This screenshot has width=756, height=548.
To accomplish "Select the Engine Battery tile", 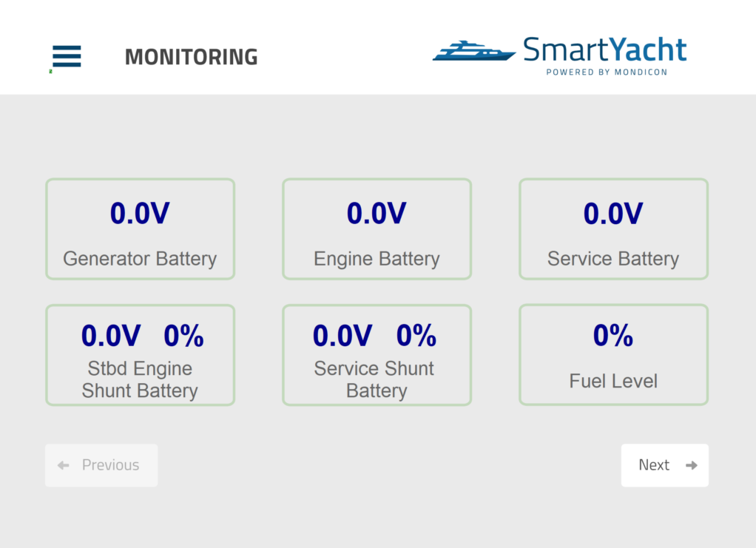I will click(377, 229).
